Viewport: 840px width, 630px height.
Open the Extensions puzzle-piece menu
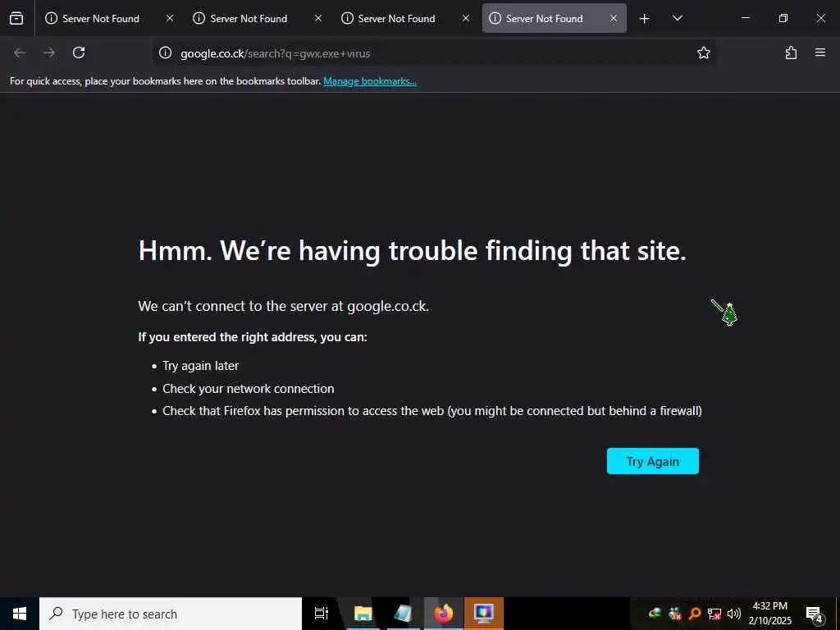(791, 52)
